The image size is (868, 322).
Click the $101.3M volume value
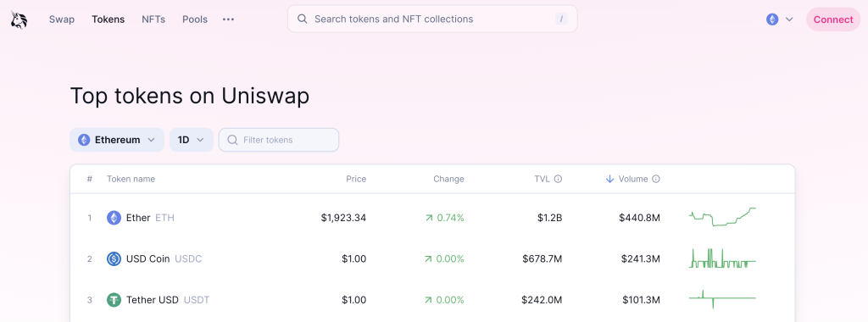(x=641, y=300)
